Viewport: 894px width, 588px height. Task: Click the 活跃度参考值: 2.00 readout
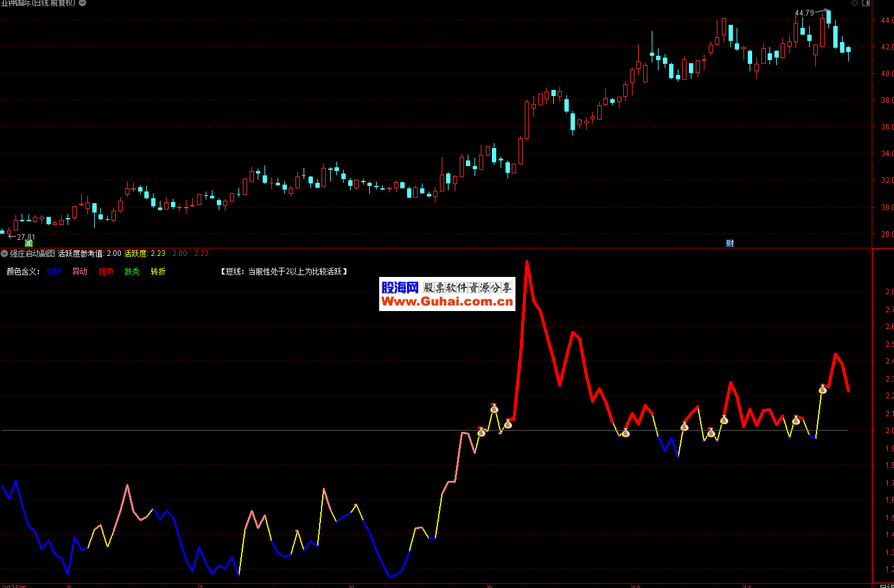[90, 253]
